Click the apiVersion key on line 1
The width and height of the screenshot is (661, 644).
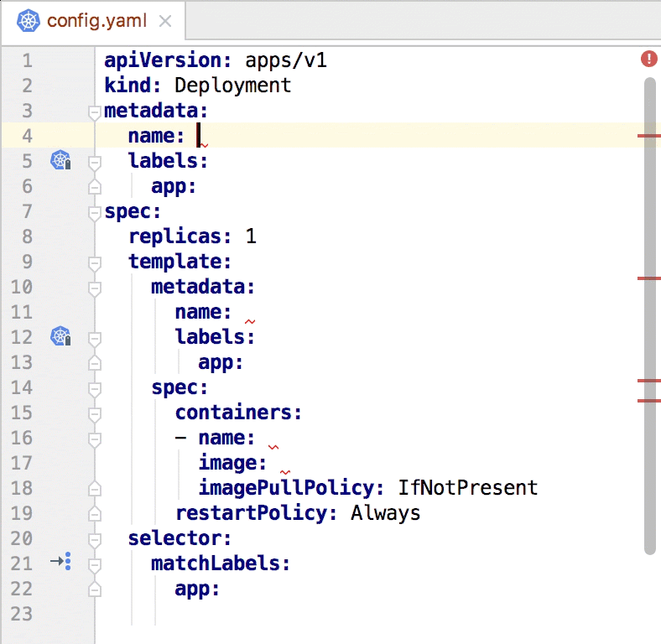point(163,60)
